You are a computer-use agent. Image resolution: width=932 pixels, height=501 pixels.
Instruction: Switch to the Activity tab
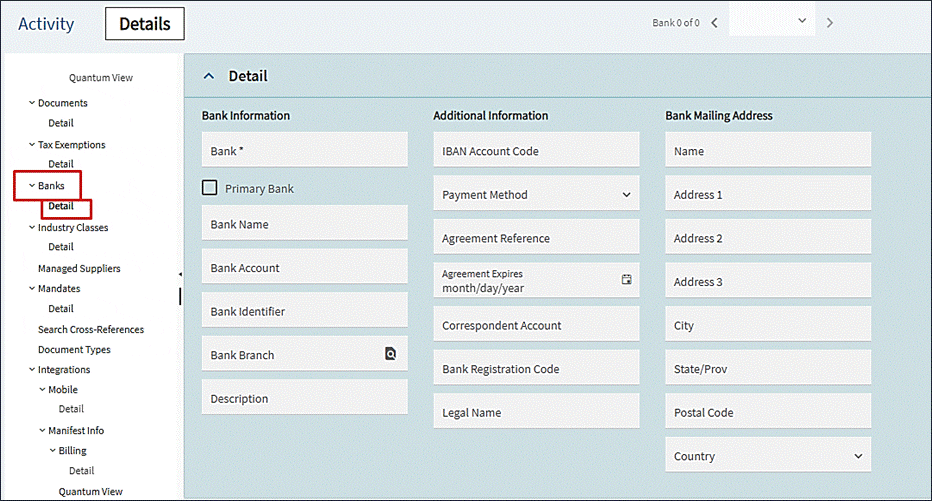pyautogui.click(x=46, y=24)
